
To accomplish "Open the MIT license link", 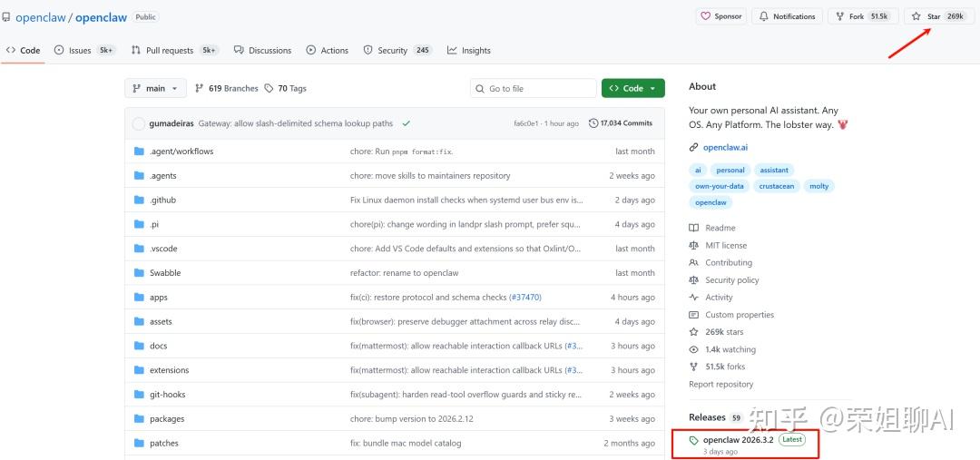I will 726,245.
